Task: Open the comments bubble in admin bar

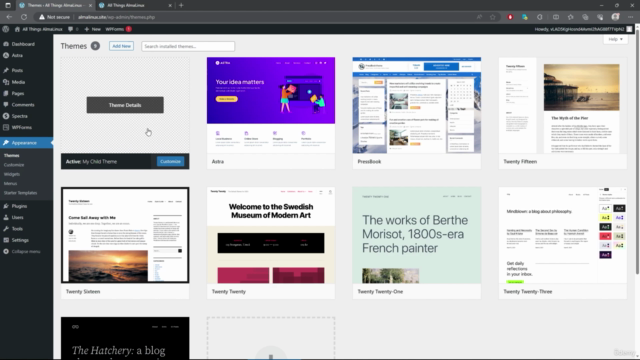Action: coord(73,29)
